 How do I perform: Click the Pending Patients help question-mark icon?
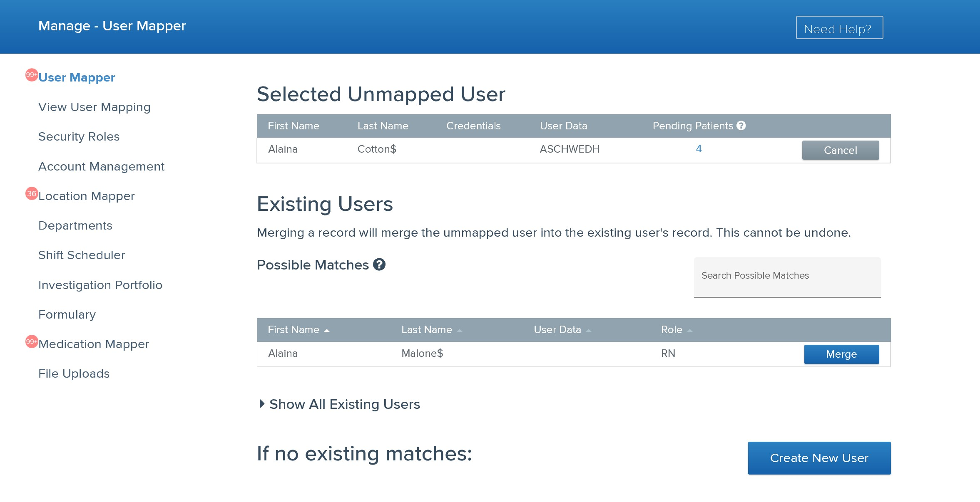pos(741,126)
